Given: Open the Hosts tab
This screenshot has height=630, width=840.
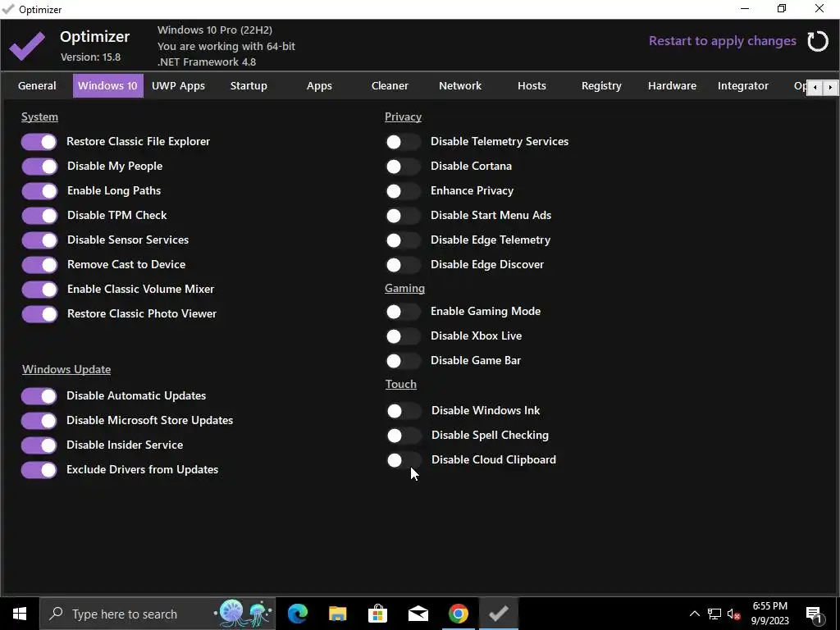Looking at the screenshot, I should coord(532,85).
